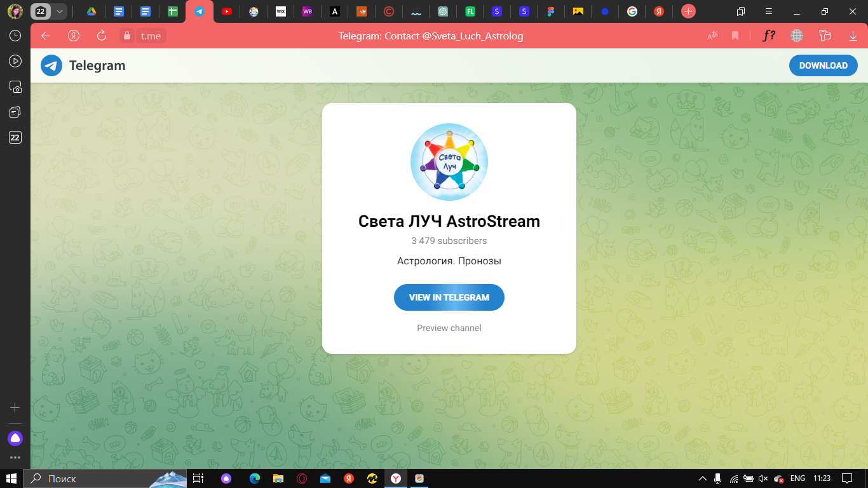Open the downloads arrow icon
Viewport: 868px width, 488px height.
click(x=853, y=36)
